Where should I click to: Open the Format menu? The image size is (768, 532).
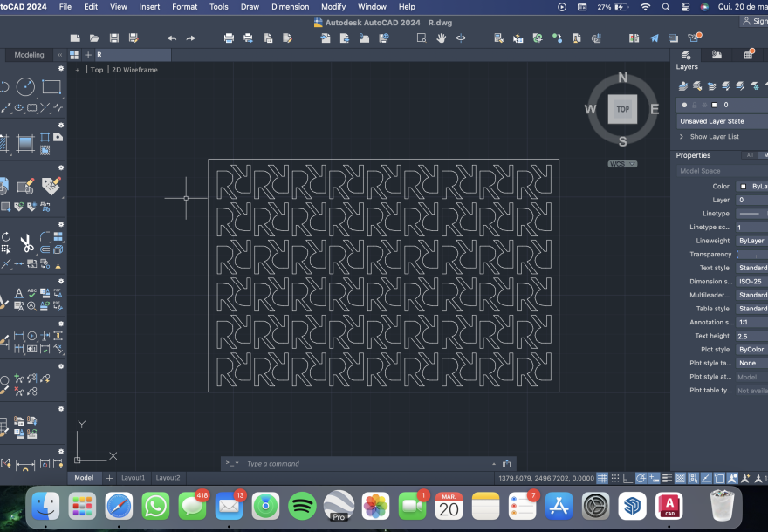185,7
